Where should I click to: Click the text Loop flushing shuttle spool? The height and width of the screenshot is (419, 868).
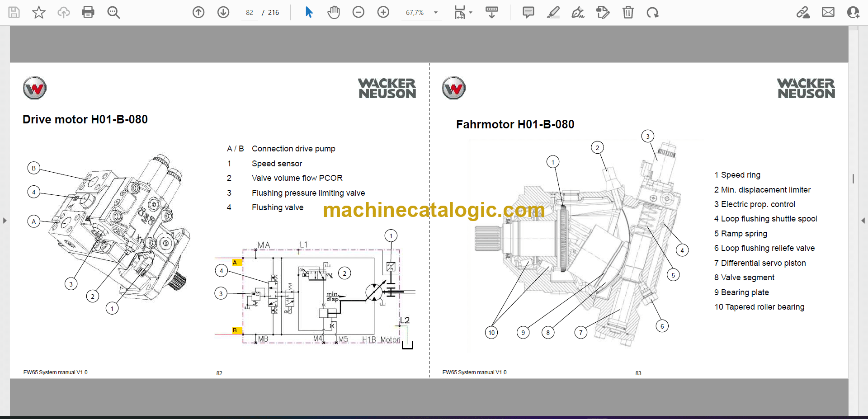(x=769, y=219)
